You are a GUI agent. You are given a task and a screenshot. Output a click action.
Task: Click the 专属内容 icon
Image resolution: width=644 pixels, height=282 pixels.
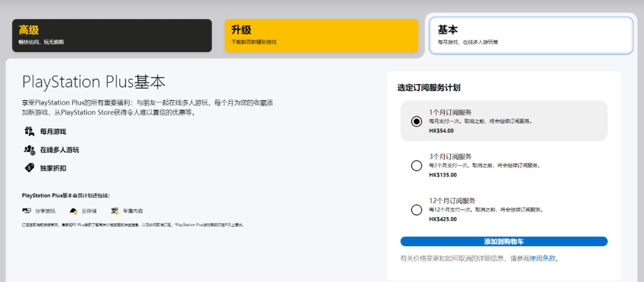click(114, 211)
